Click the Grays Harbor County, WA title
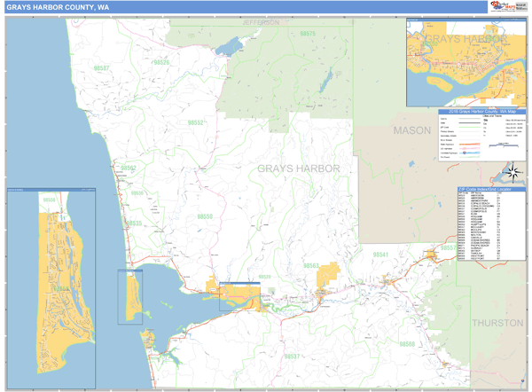 coord(58,7)
